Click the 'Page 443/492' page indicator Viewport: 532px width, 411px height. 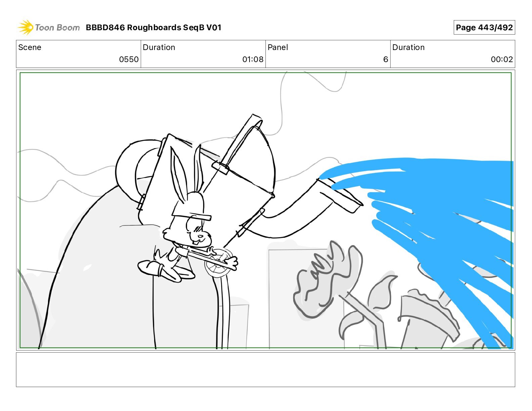pos(484,28)
